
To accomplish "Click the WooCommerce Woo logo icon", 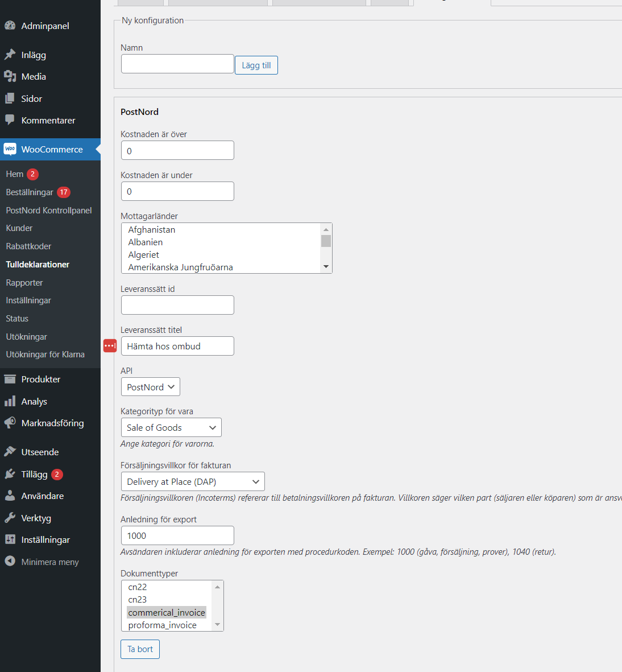I will click(x=10, y=149).
